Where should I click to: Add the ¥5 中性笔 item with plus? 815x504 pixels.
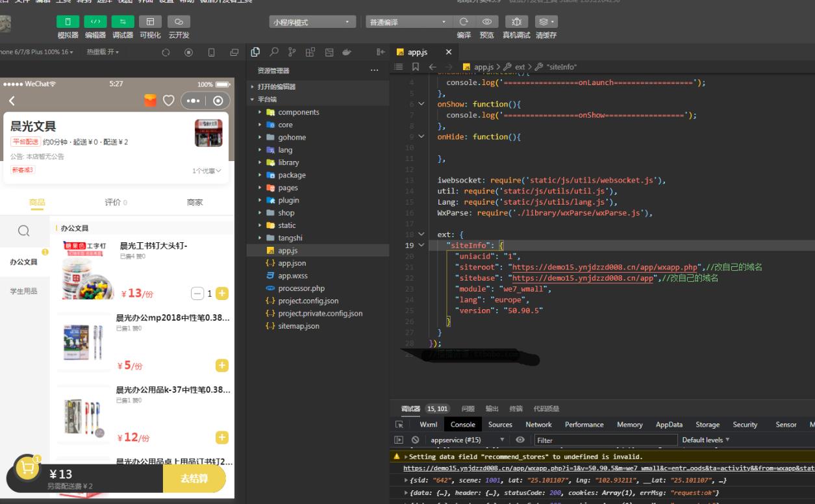click(222, 366)
